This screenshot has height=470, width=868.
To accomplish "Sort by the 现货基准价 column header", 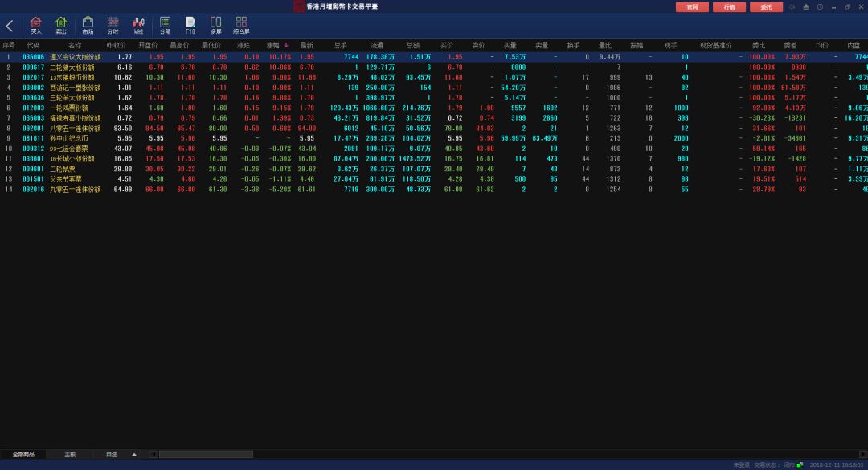I will tap(716, 46).
